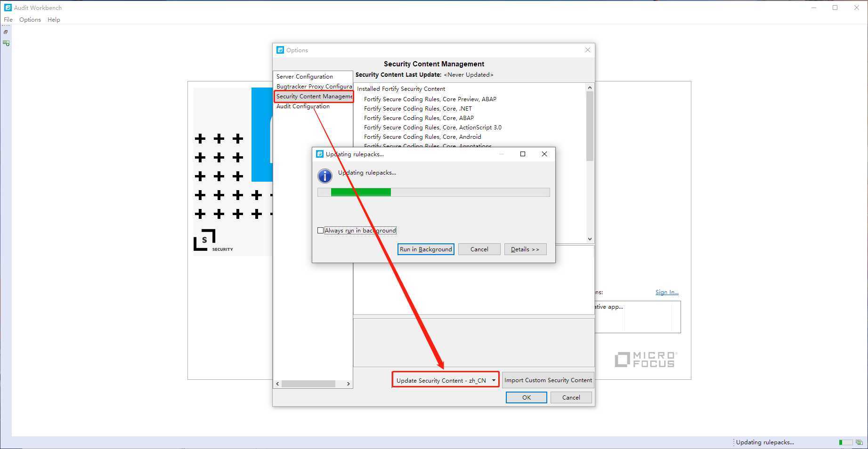Viewport: 868px width, 449px height.
Task: Select Audit Configuration entry
Action: click(303, 106)
